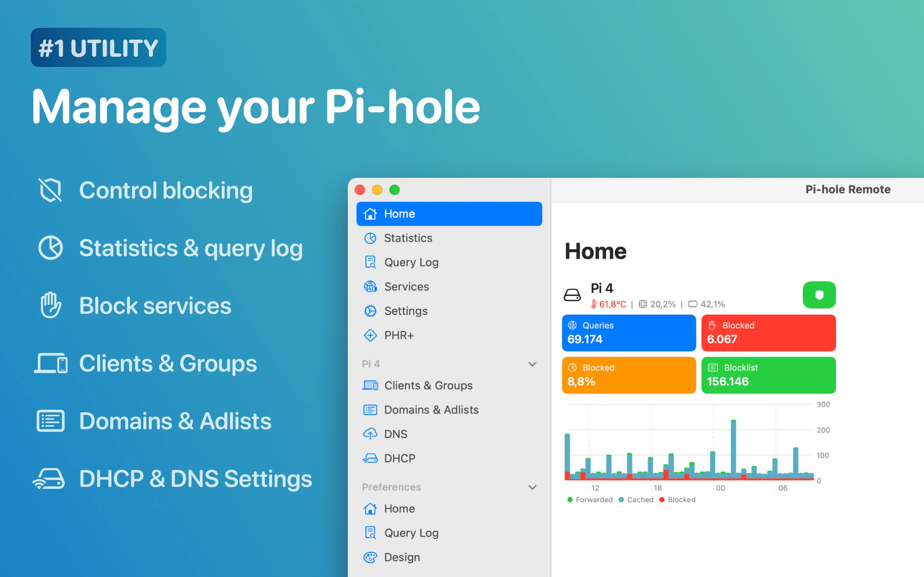
Task: Click the DHCP router icon in sidebar
Action: pos(370,458)
